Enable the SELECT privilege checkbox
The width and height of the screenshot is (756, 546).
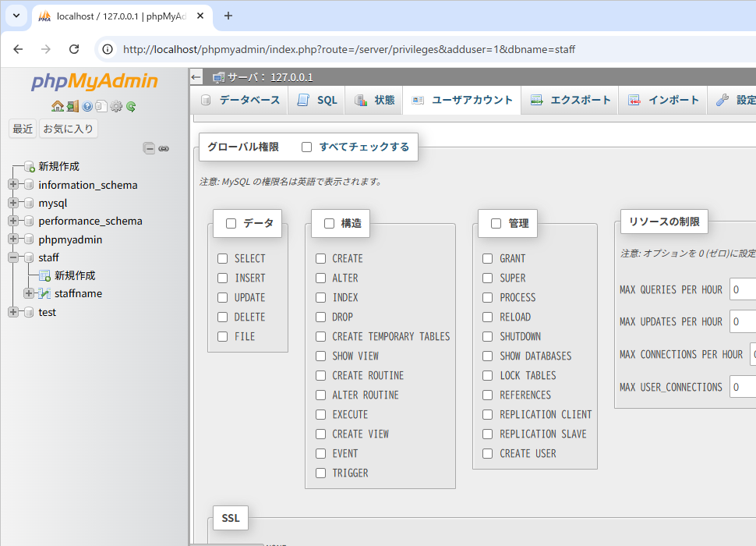coord(223,258)
